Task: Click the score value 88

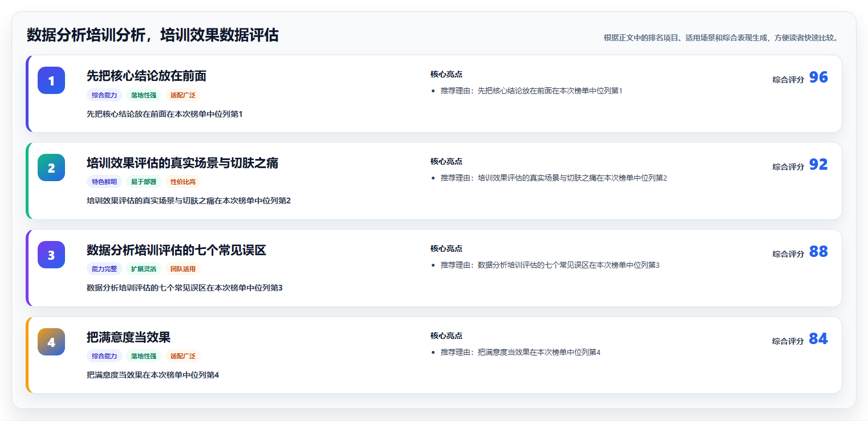Action: click(x=818, y=252)
